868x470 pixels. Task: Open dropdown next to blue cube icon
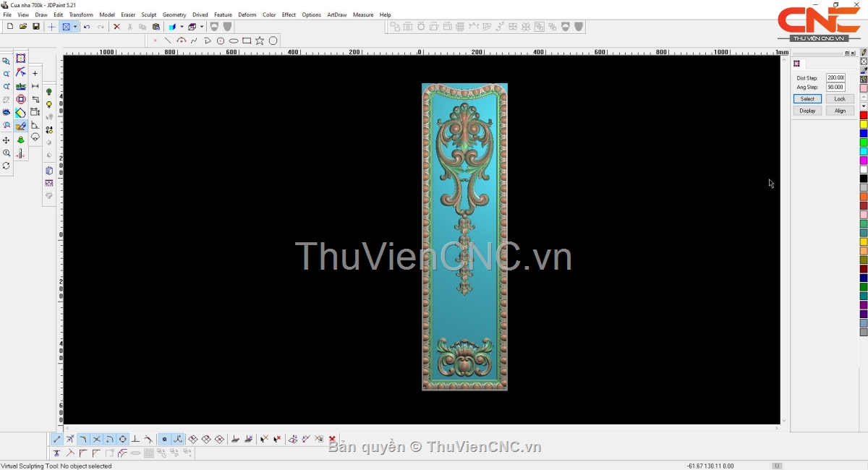pyautogui.click(x=182, y=27)
